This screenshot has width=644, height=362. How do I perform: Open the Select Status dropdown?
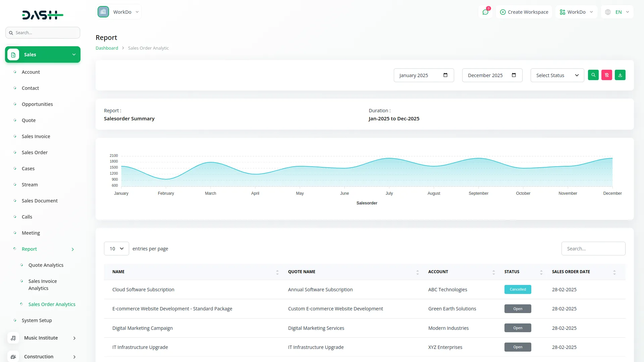pos(557,75)
